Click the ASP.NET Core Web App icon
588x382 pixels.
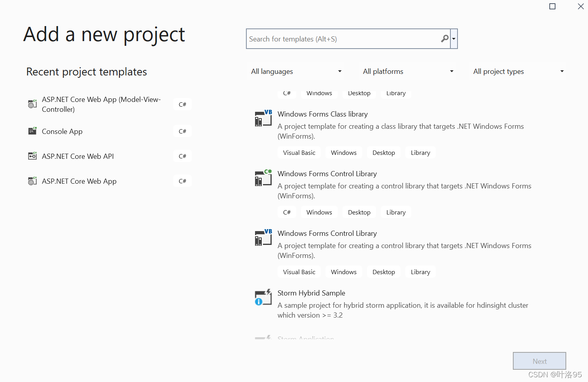pos(32,181)
